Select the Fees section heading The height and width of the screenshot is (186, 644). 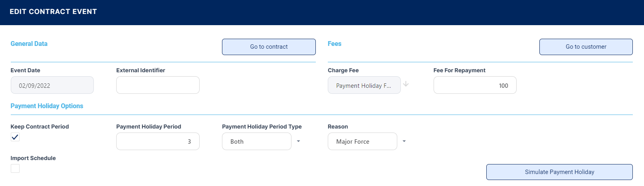click(x=334, y=44)
